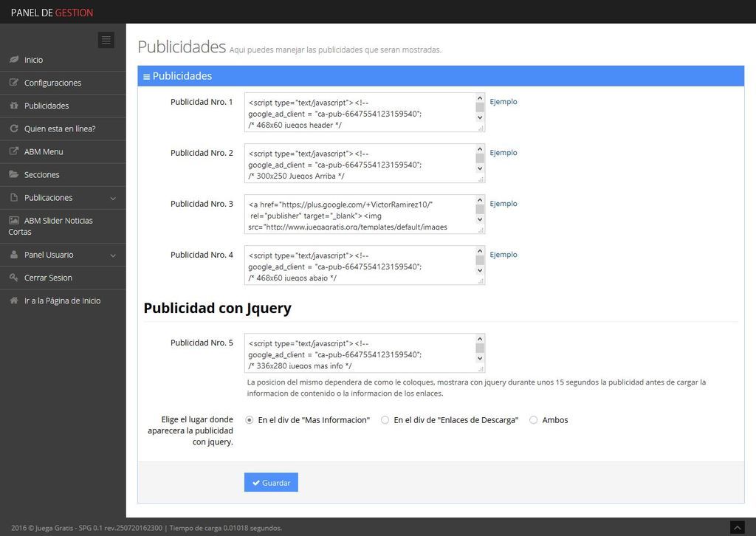756x536 pixels.
Task: Click the refresh icon beside Quien esta en línea?
Action: (14, 128)
